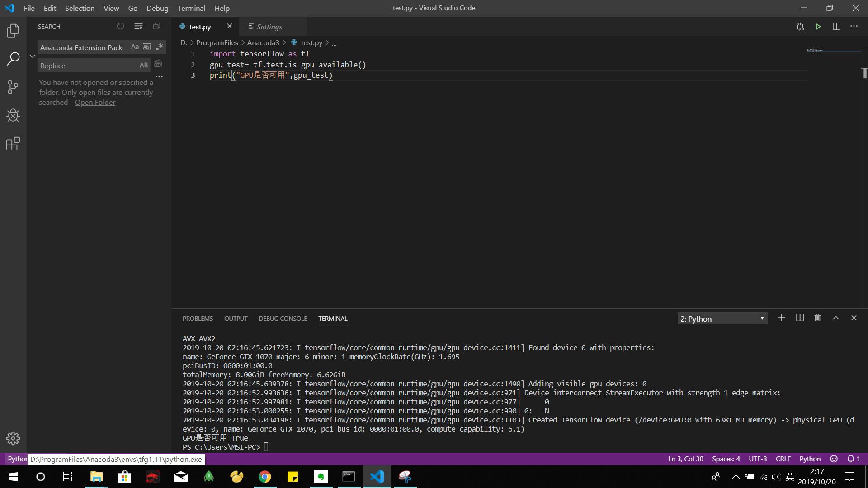Refresh search results
Screen dimensions: 868x488
(120, 26)
